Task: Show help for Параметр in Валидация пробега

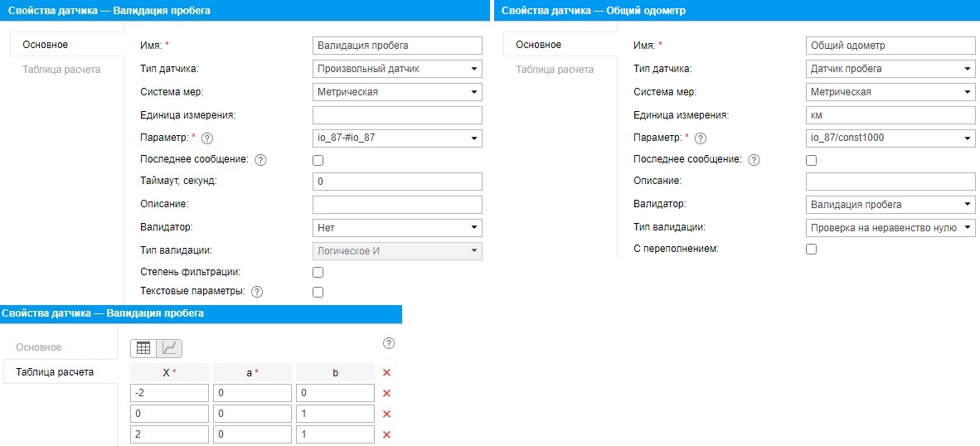Action: 207,138
